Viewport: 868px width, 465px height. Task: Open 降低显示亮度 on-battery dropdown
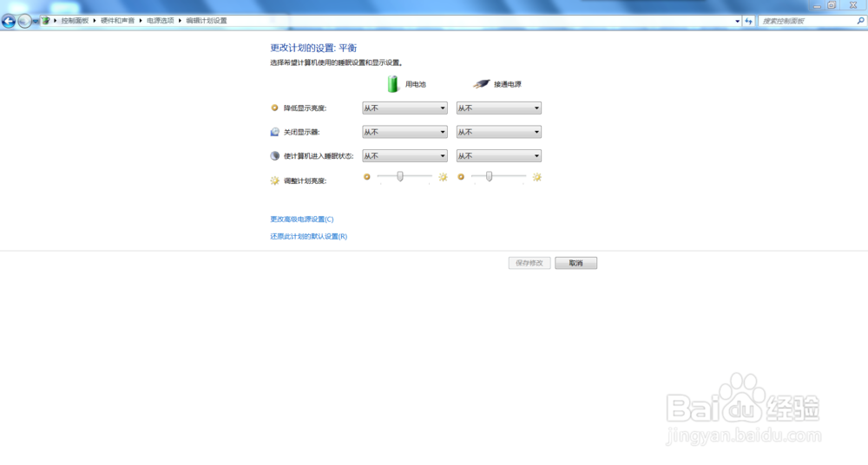(404, 108)
